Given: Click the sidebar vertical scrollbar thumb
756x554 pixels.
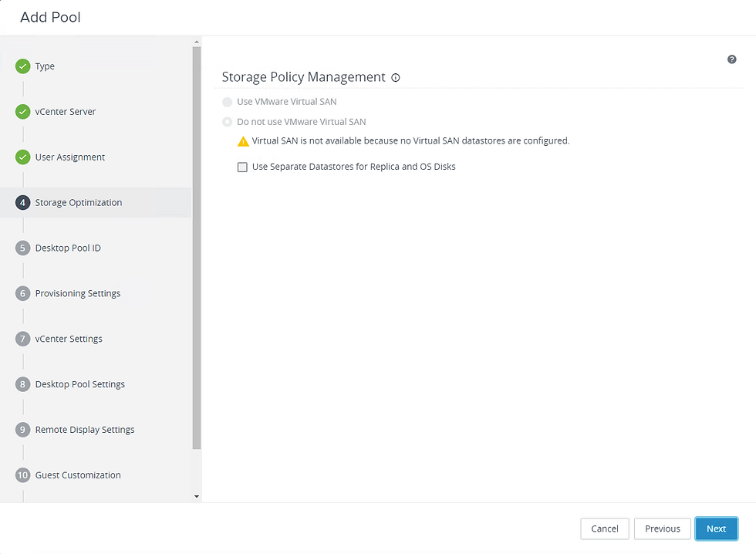Looking at the screenshot, I should coord(196,248).
